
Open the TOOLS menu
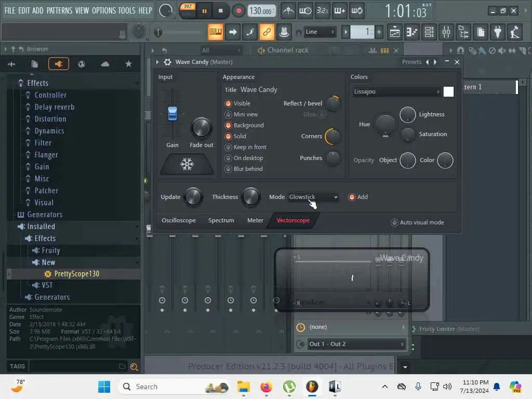pyautogui.click(x=127, y=10)
